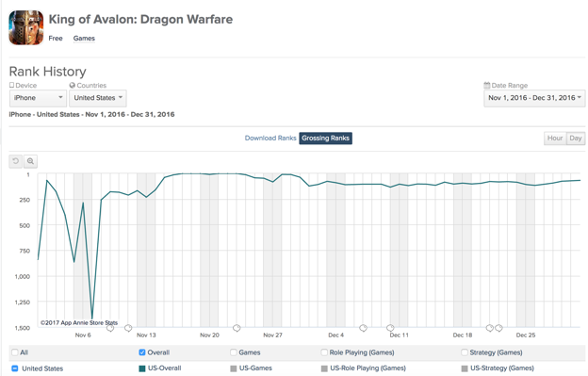
Task: Open the Games category link
Action: [84, 39]
